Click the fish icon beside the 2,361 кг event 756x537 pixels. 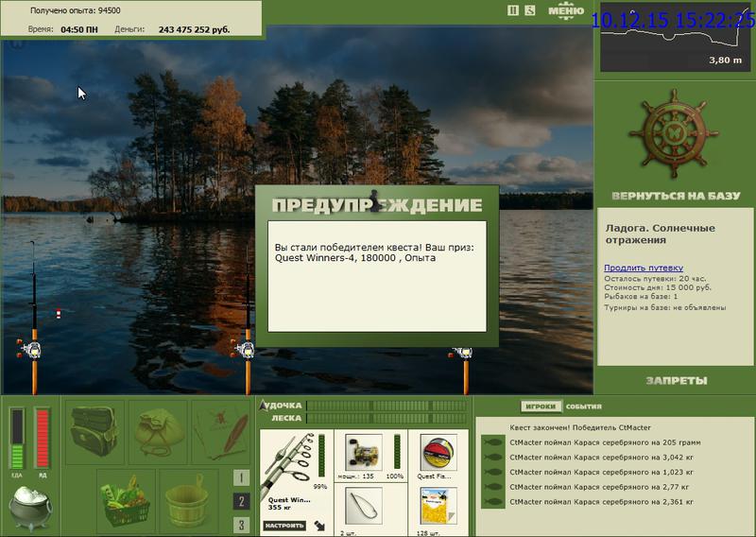coord(492,502)
